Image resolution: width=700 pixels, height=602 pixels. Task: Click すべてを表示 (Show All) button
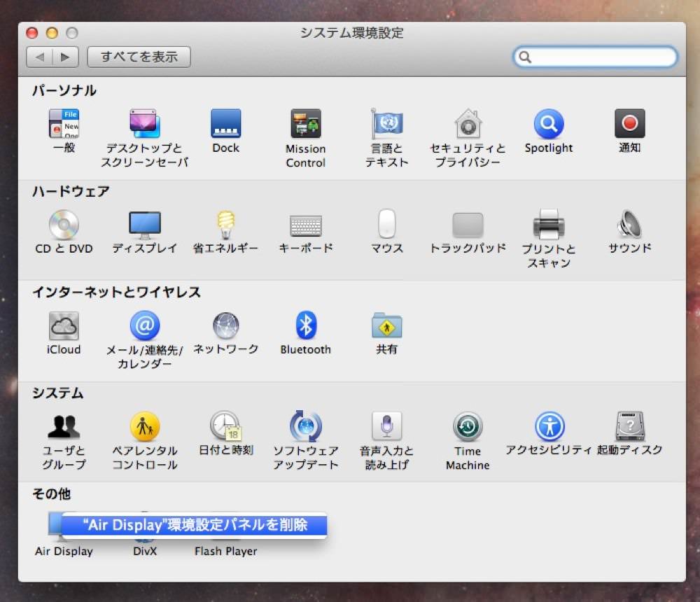click(x=139, y=57)
